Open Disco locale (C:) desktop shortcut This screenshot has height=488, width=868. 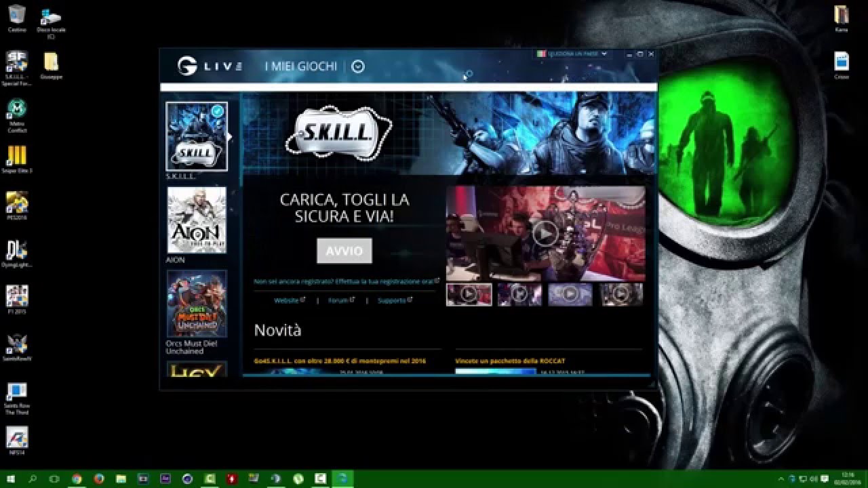click(51, 22)
